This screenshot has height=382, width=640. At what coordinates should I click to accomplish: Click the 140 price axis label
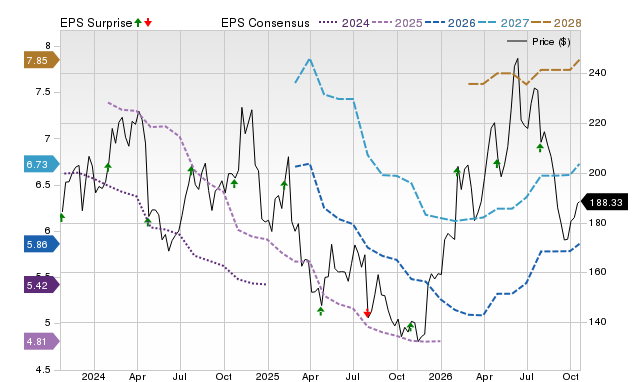[x=597, y=322]
